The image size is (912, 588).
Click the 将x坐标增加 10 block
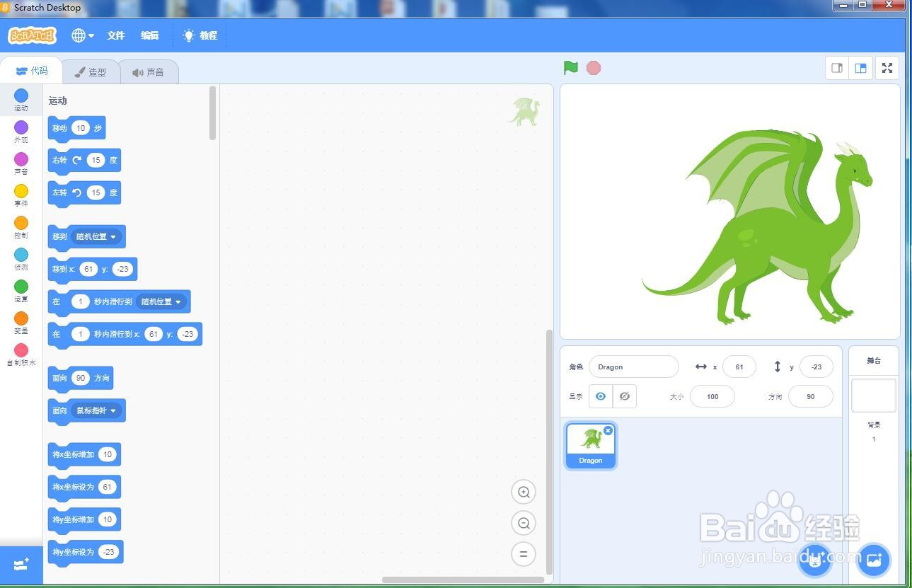click(84, 455)
